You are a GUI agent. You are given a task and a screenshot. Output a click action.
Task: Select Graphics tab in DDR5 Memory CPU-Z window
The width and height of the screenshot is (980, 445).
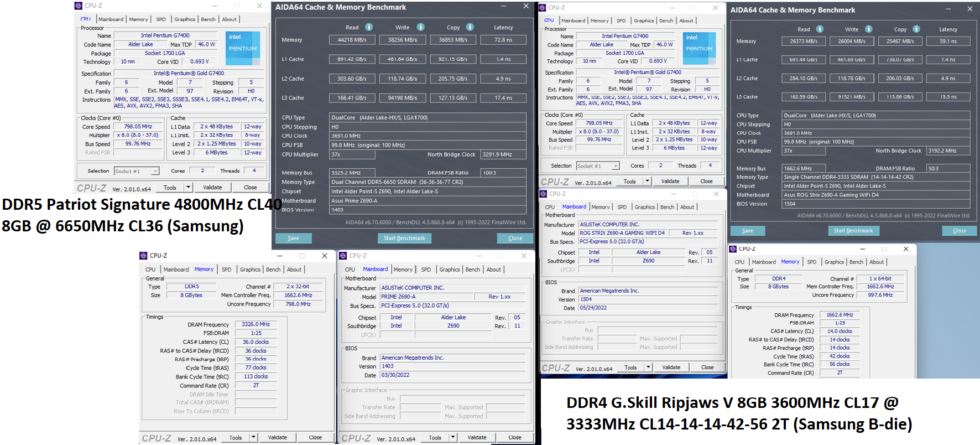(250, 270)
